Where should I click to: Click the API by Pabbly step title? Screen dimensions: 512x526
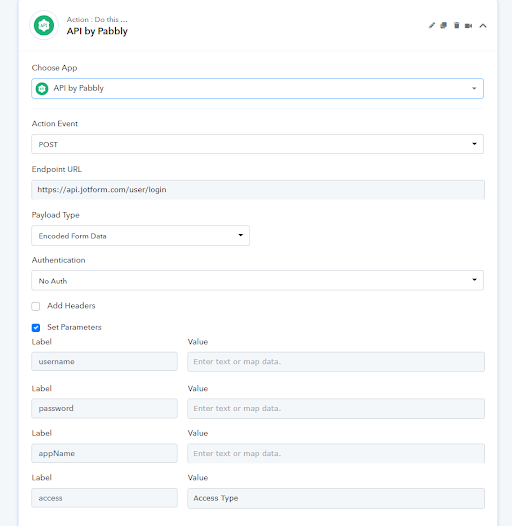click(97, 31)
